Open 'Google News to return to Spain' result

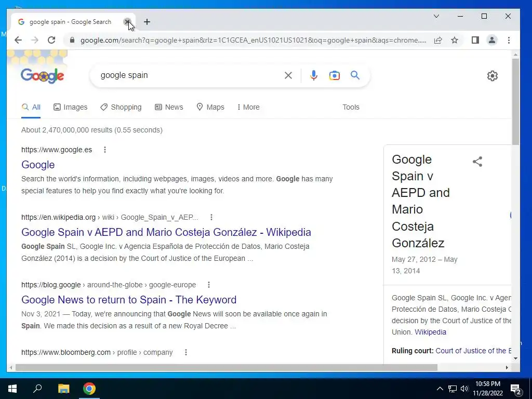[x=129, y=300]
